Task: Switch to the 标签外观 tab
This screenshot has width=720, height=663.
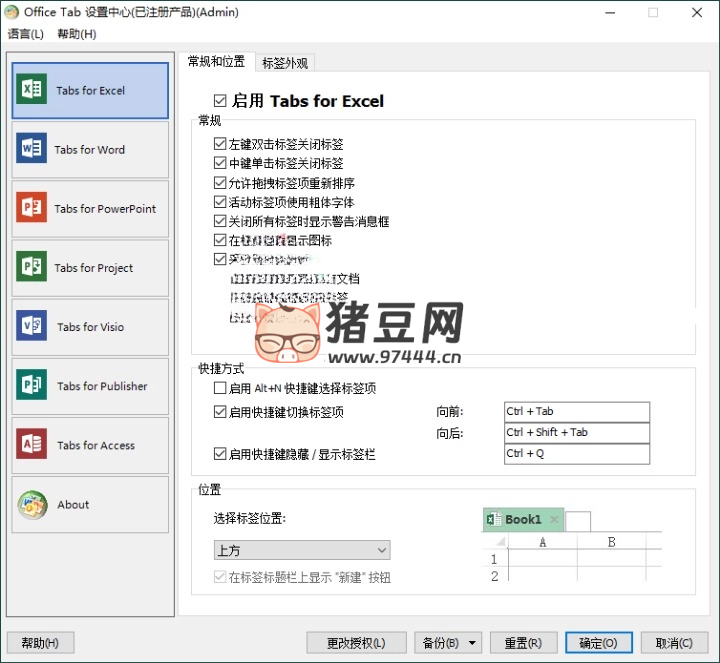Action: click(285, 63)
